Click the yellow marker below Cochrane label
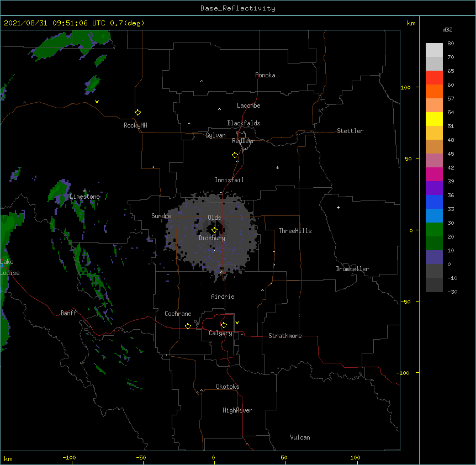The width and height of the screenshot is (476, 465). (188, 326)
